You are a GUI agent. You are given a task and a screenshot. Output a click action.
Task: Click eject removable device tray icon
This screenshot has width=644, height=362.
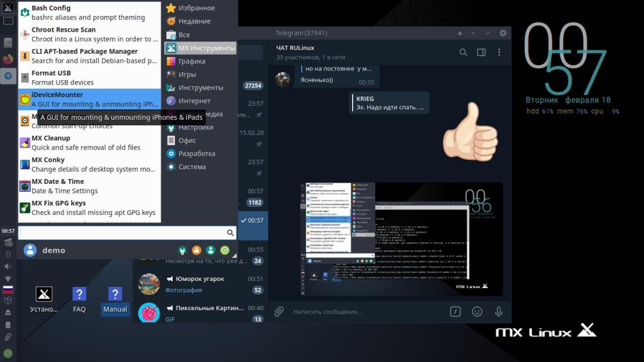(8, 312)
